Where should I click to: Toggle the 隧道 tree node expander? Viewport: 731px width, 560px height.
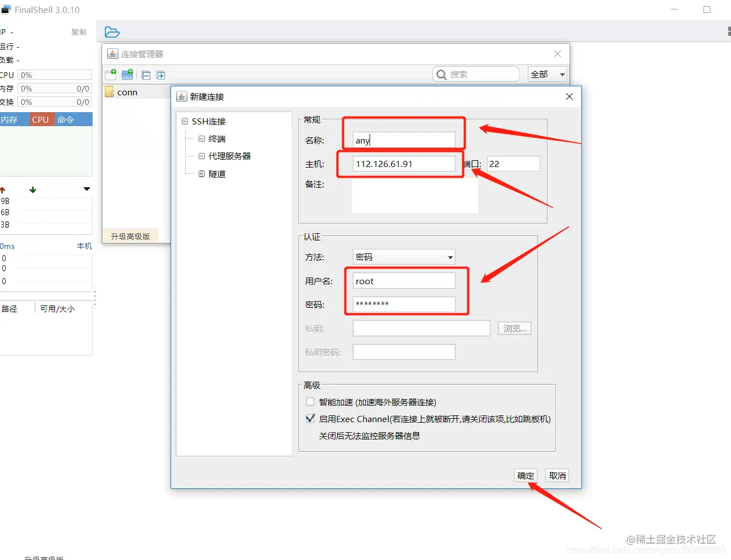point(201,174)
